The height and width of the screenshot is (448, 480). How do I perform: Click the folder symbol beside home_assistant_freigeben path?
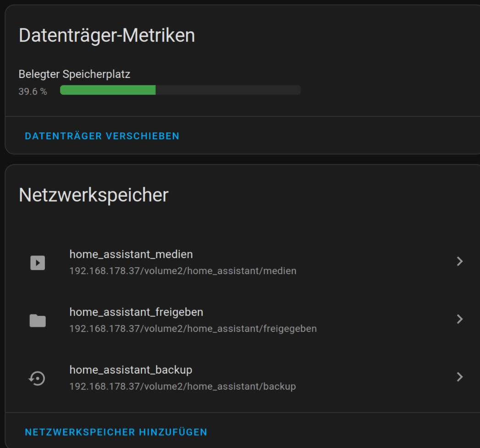[x=39, y=320]
